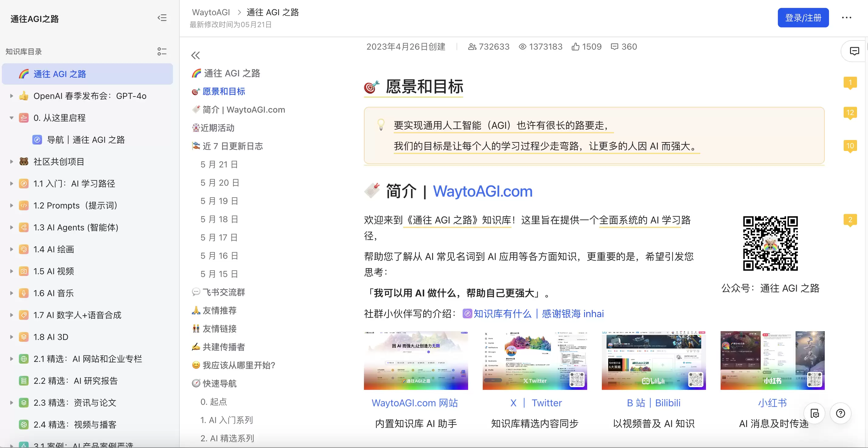Image resolution: width=868 pixels, height=448 pixels.
Task: Click the members icon 732633
Action: click(x=472, y=47)
